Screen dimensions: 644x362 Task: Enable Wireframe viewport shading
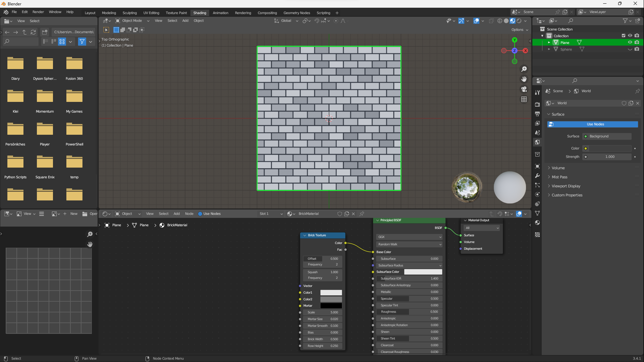tap(499, 21)
